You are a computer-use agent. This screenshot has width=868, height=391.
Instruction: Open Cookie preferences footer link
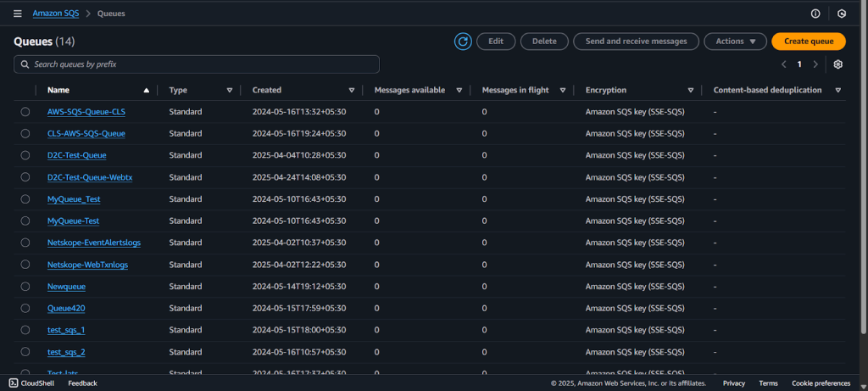pyautogui.click(x=821, y=383)
